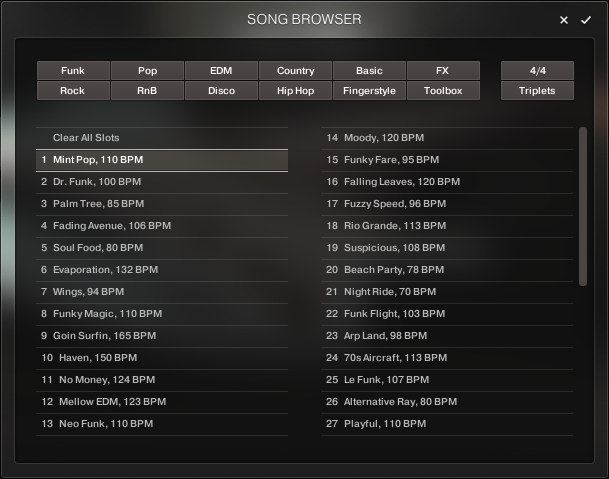Viewport: 609px width, 479px height.
Task: Filter songs by Funk genre
Action: coord(73,70)
